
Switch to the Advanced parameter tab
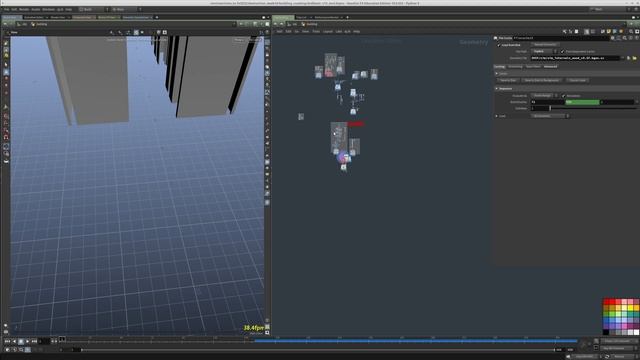pos(550,67)
